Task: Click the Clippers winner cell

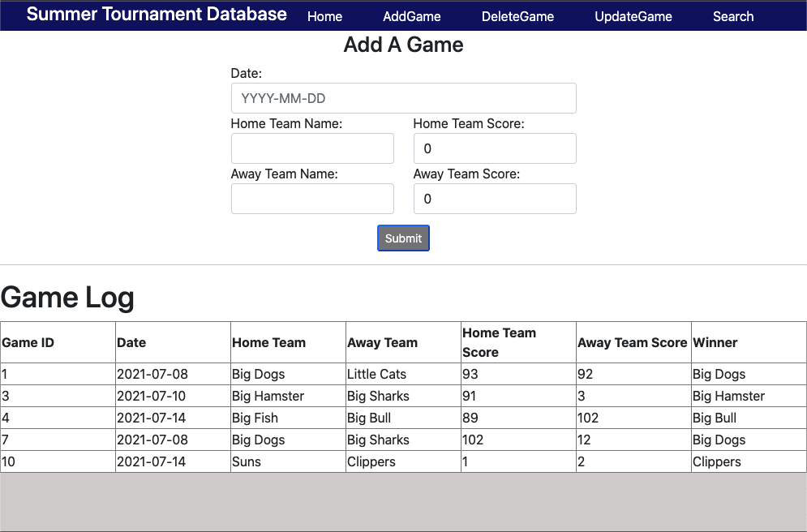Action: [716, 461]
